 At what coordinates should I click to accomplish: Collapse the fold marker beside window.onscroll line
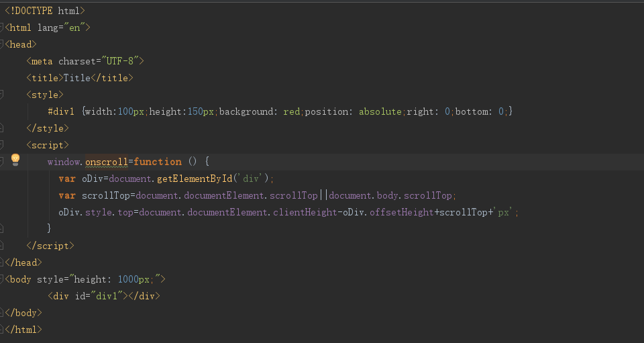coord(1,162)
